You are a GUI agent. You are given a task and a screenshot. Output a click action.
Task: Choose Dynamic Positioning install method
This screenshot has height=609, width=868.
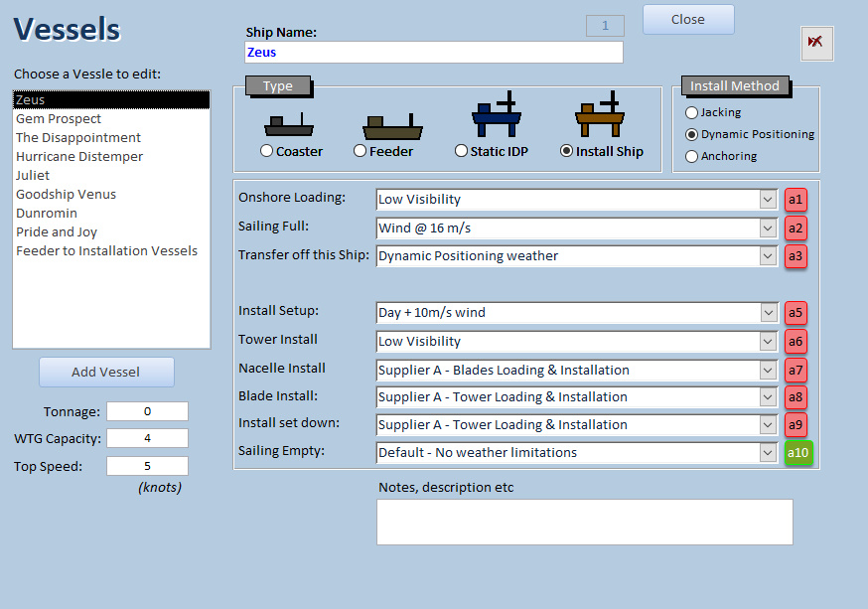(x=691, y=134)
